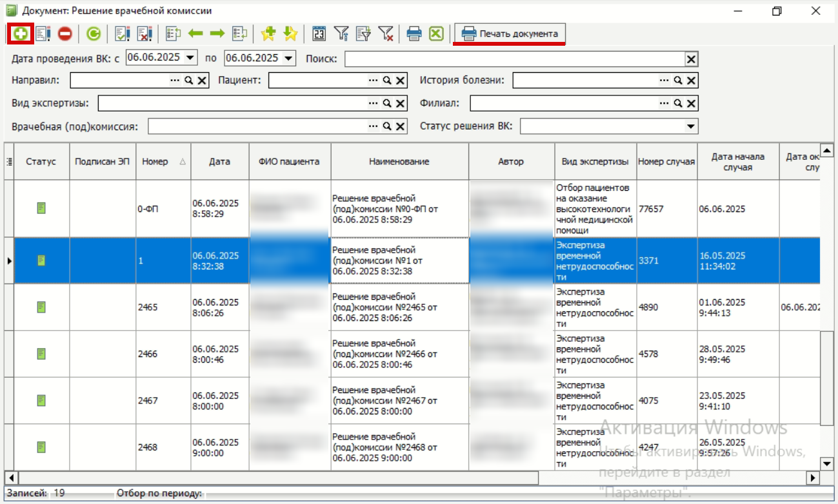
Task: Clear the Пациент field with X button
Action: [401, 81]
